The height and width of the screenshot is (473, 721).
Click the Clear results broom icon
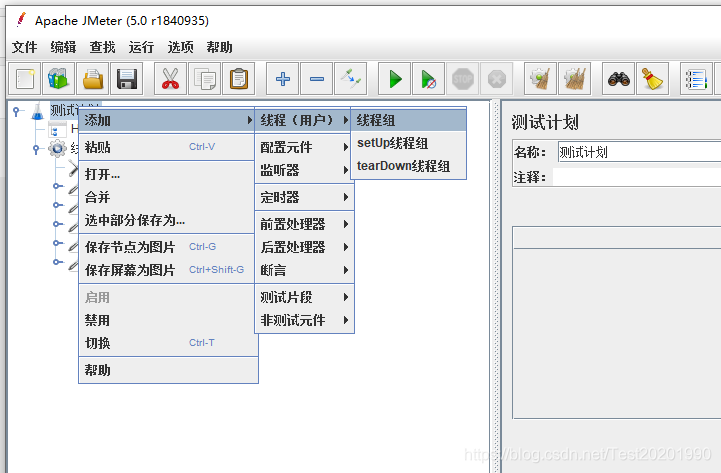[541, 79]
